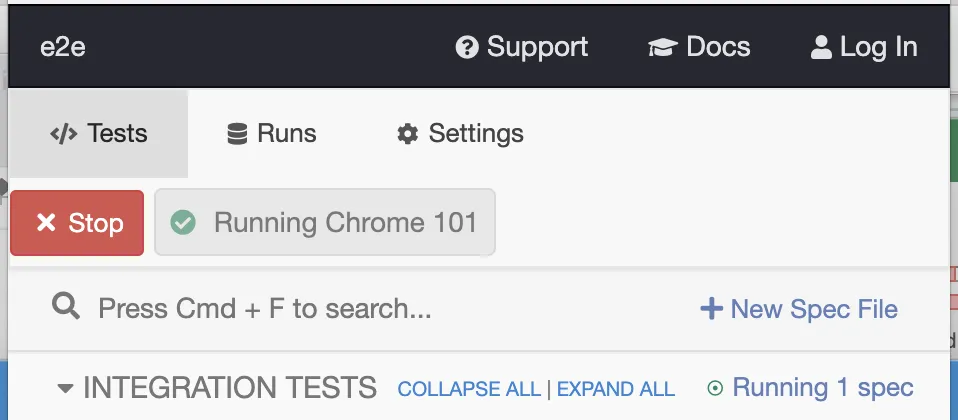Image resolution: width=958 pixels, height=420 pixels.
Task: Open the Running Chrome 101 browser dropdown
Action: tap(325, 222)
